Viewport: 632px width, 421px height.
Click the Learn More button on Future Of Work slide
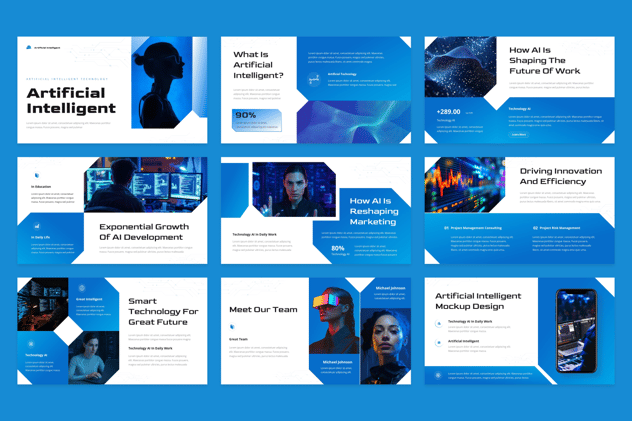517,133
